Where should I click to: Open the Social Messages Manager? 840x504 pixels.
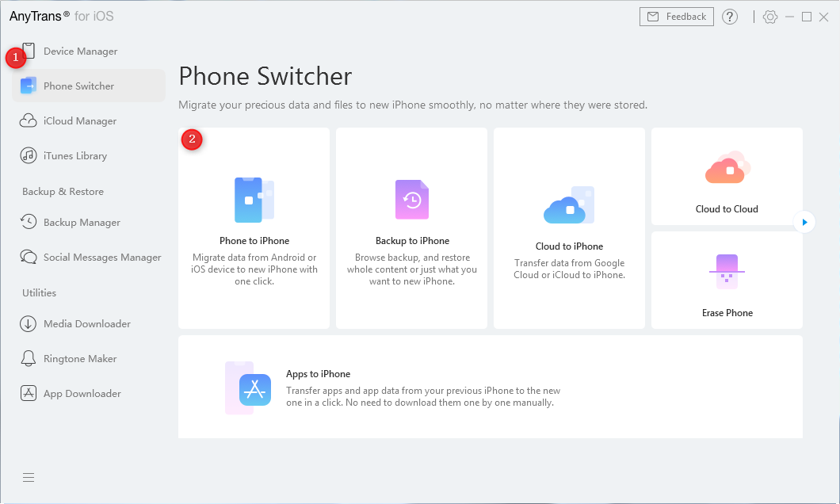91,257
